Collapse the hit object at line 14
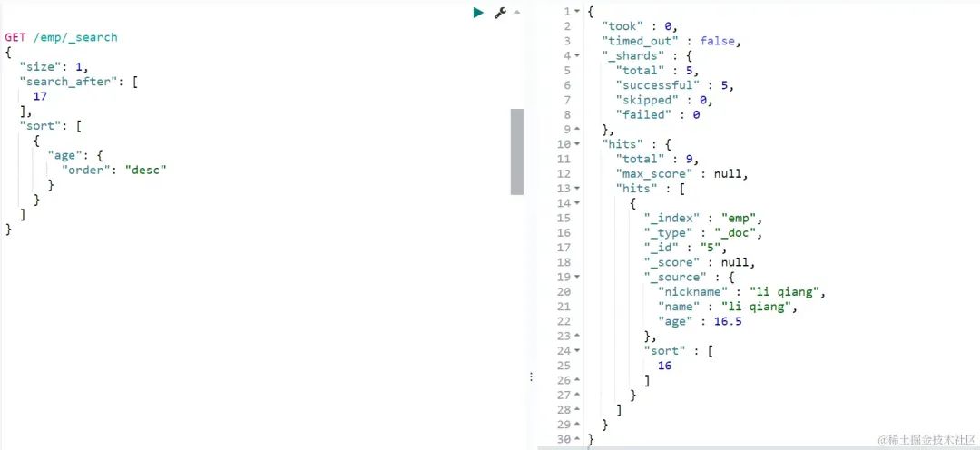Viewport: 980px width, 450px height. (x=577, y=204)
